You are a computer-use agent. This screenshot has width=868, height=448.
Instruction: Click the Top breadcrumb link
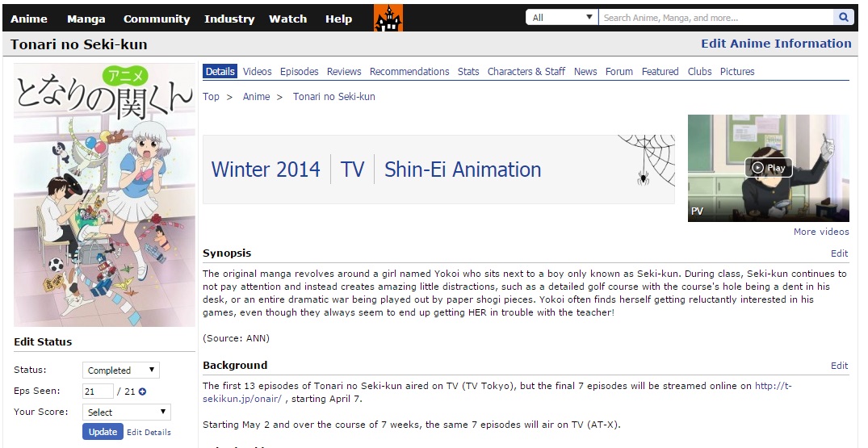click(x=211, y=97)
